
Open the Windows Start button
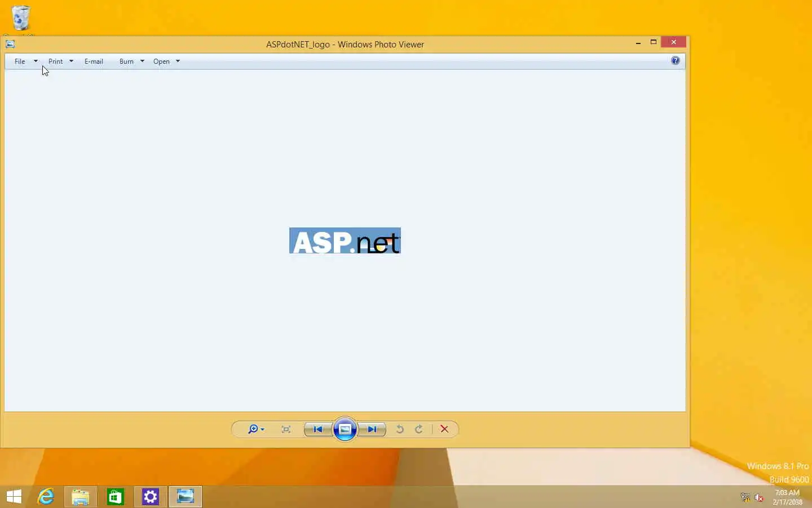[x=14, y=497]
